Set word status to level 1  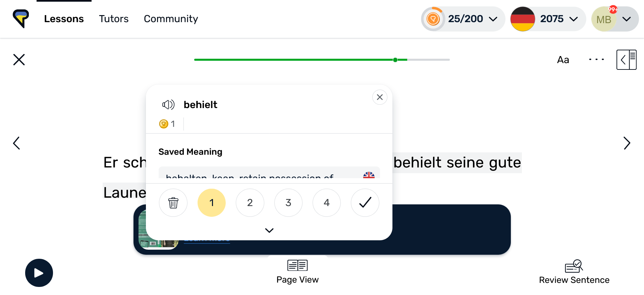(x=212, y=203)
